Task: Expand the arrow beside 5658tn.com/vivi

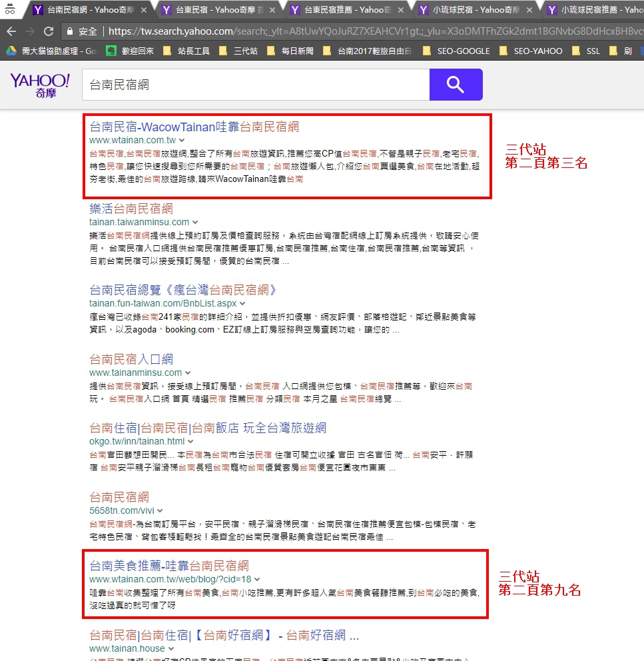Action: (160, 511)
